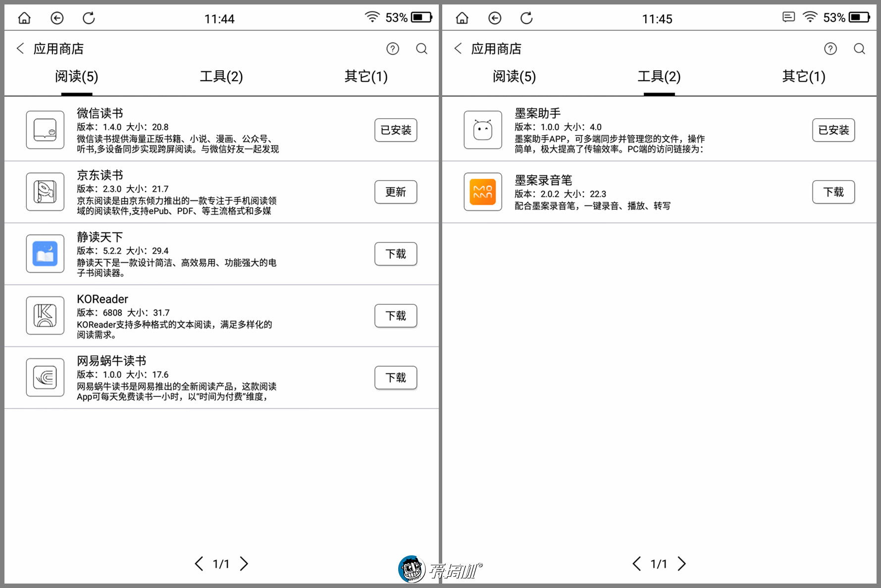Open 微信读书 app icon

point(45,130)
